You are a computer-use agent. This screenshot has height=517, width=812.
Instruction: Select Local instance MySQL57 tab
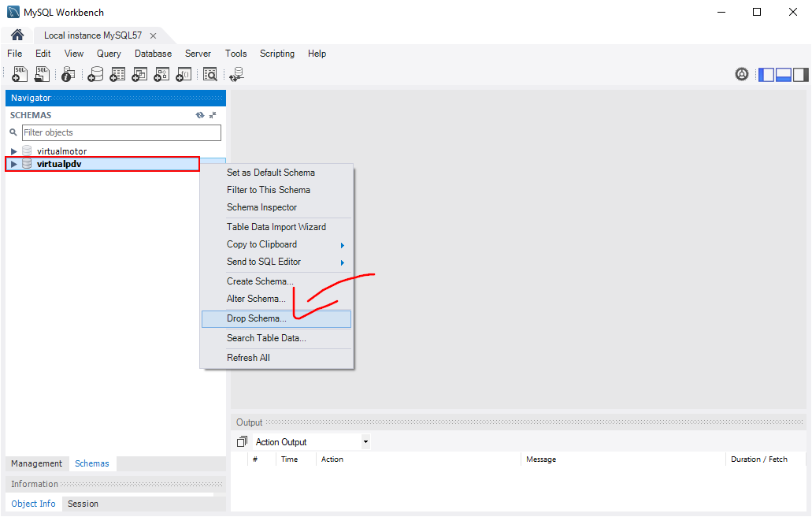(93, 35)
